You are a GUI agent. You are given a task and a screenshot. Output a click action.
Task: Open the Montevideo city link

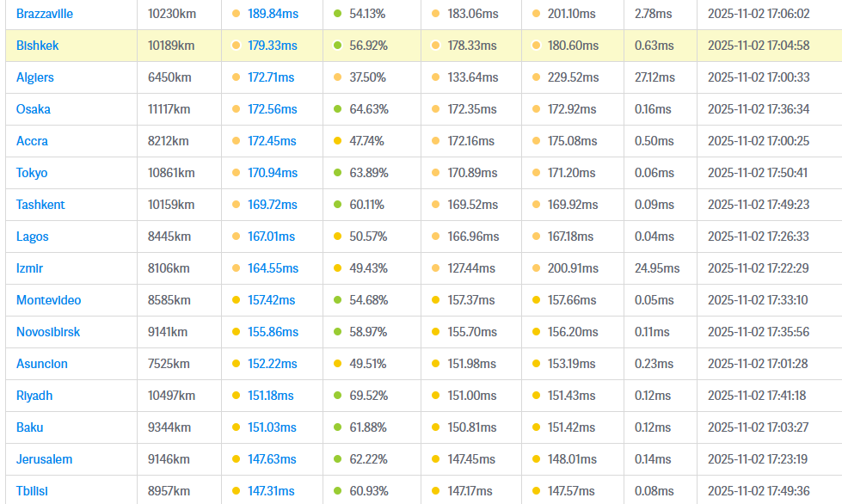(x=48, y=300)
